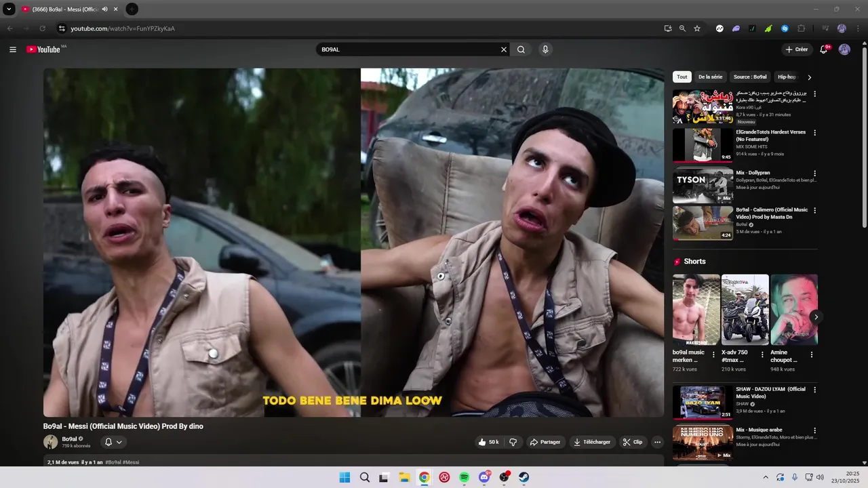Show more filter chips with arrow

click(809, 77)
